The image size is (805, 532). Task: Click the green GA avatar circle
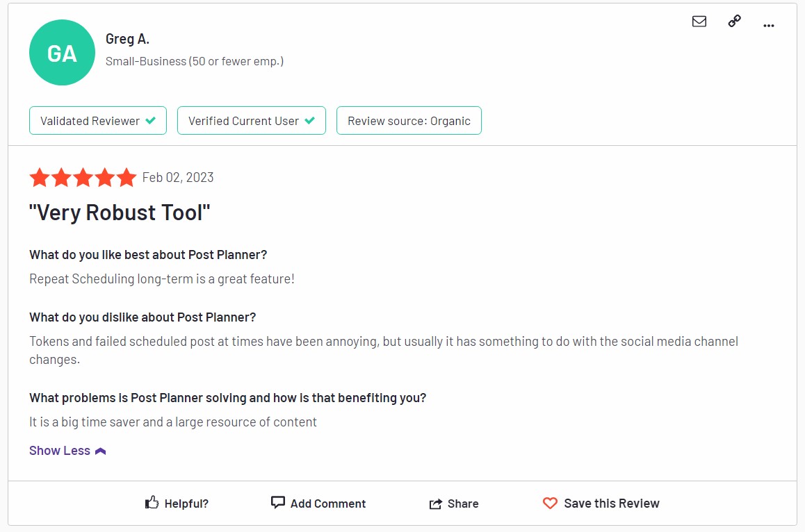(62, 52)
